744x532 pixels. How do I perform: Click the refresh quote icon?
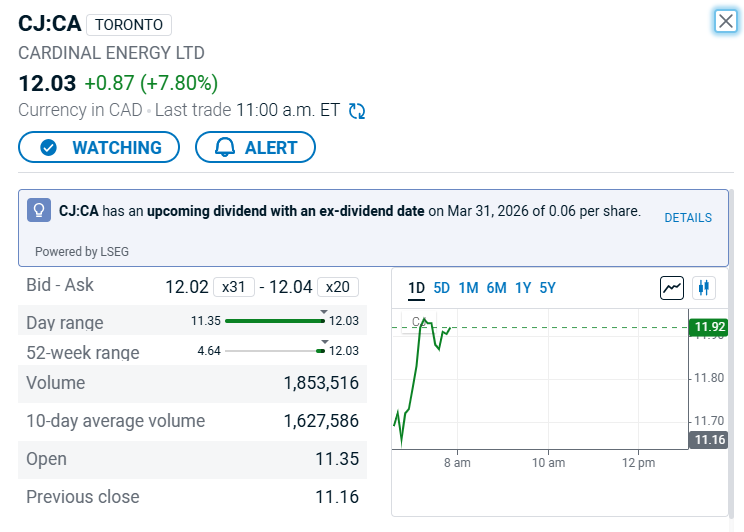[x=357, y=111]
